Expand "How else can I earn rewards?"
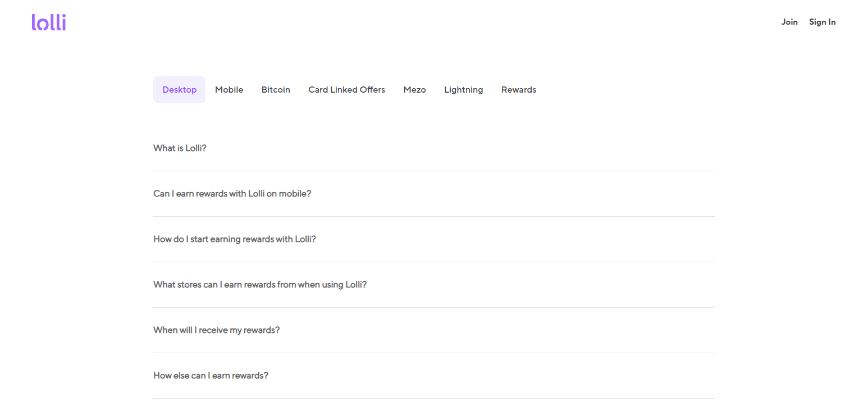This screenshot has height=411, width=868. [434, 376]
